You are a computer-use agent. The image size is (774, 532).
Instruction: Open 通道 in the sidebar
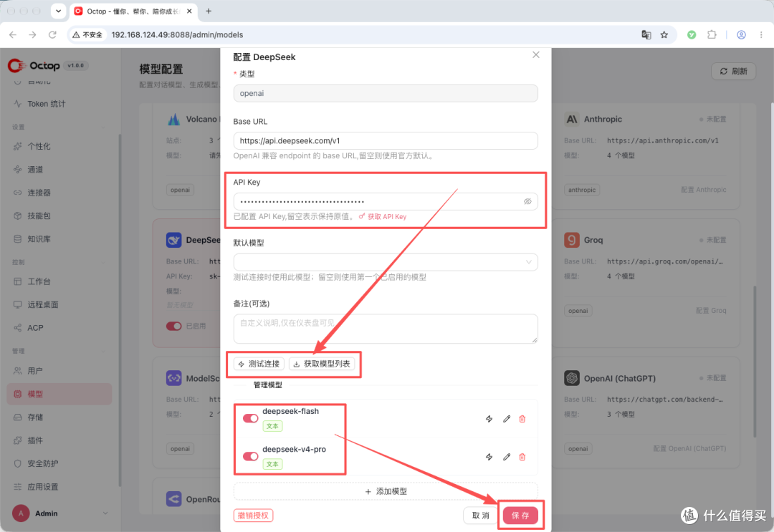coord(59,170)
